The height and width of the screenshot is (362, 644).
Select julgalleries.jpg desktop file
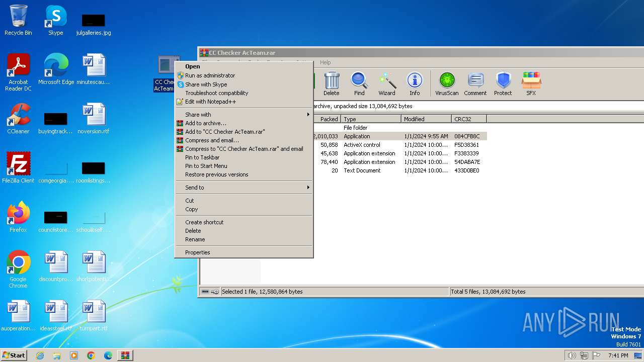[x=94, y=24]
